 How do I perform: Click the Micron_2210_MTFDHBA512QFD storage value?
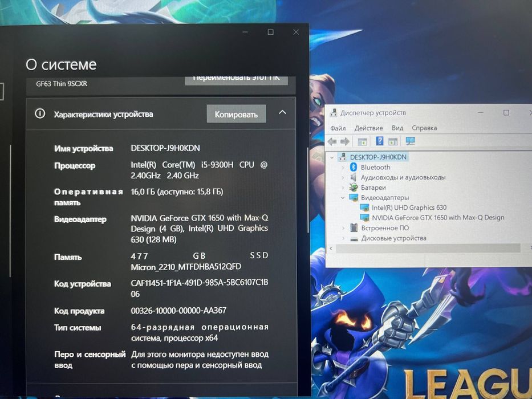click(186, 267)
